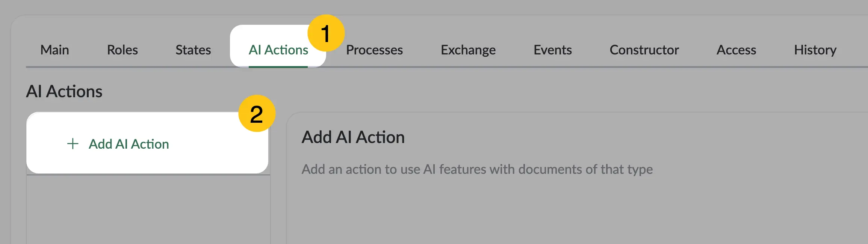Open the Constructor tab
868x244 pixels.
(644, 50)
